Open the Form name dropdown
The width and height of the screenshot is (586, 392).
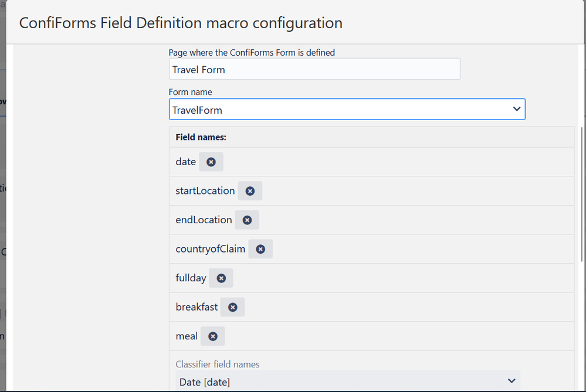click(347, 110)
